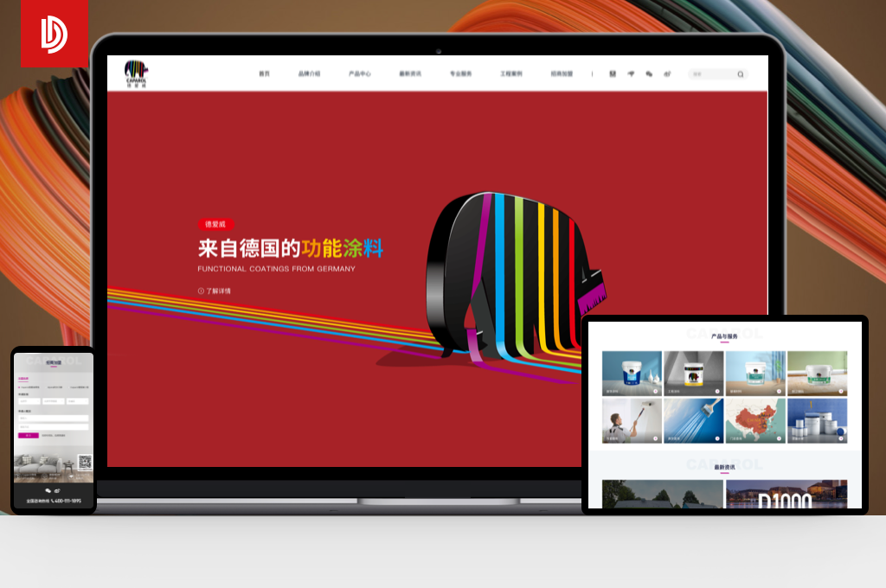The image size is (886, 588).
Task: Open the middle dropdown in the phone form
Action: click(53, 401)
